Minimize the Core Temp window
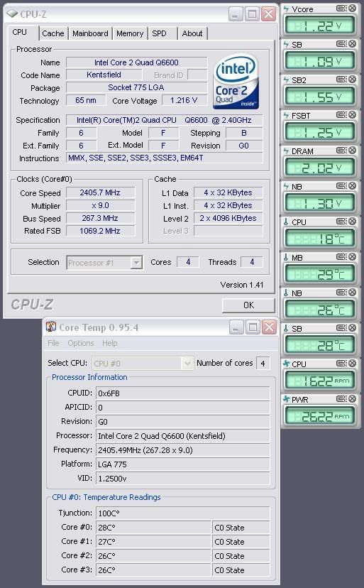Viewport: 364px width, 588px height. (236, 327)
